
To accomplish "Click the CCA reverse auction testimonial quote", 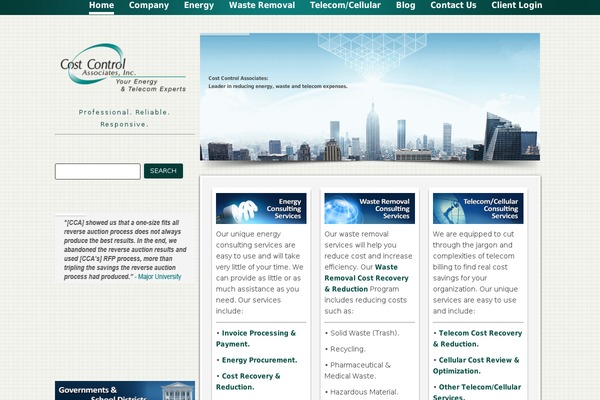I will tap(125, 250).
